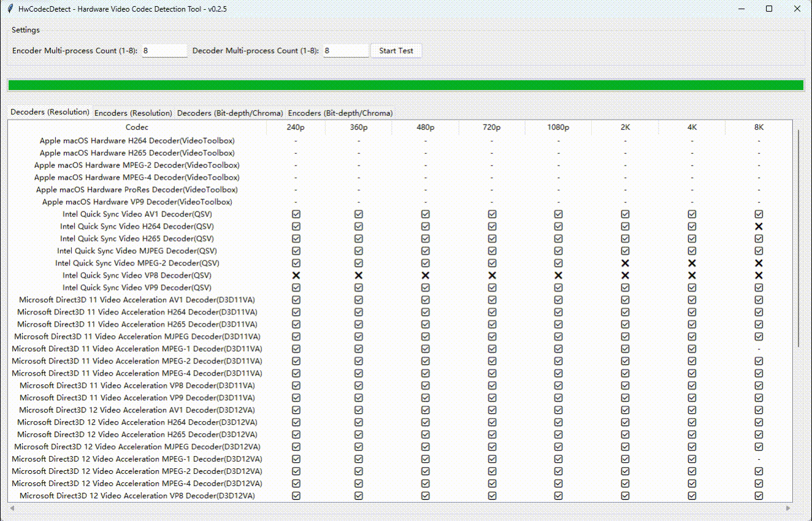Click QSV VP8 Decoder 8K cross mark
The image size is (812, 521).
(x=759, y=276)
